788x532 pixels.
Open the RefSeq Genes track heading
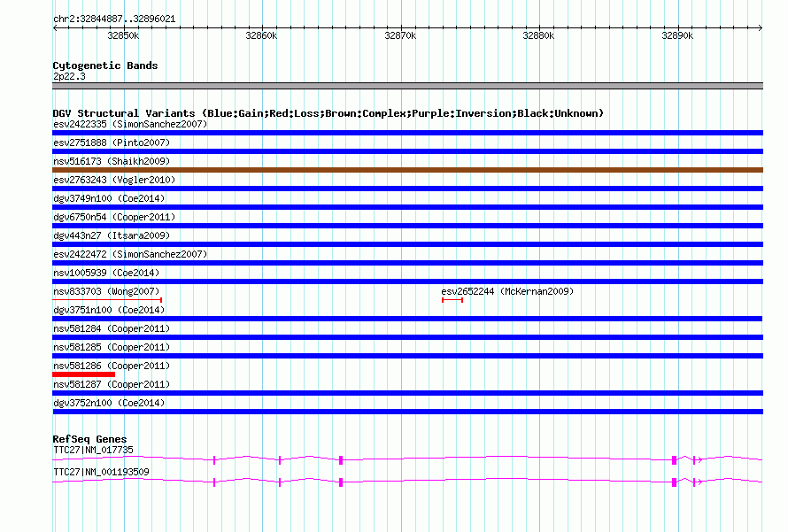[89, 439]
